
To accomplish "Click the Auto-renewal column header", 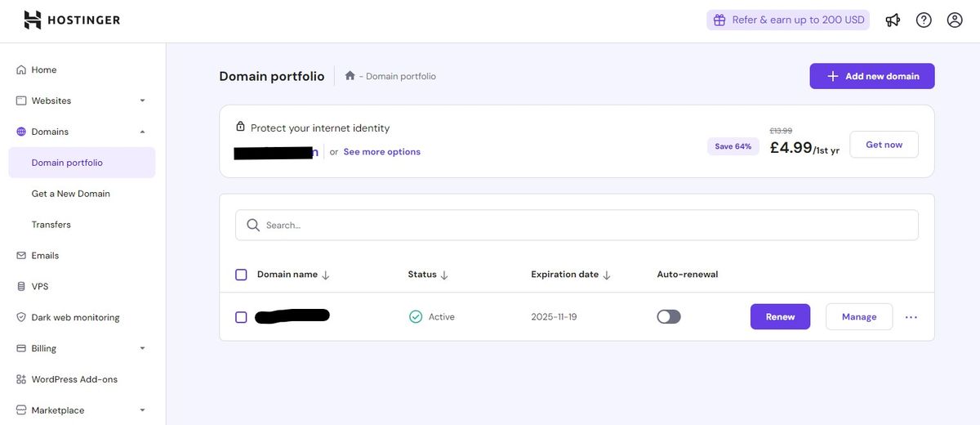I will point(688,275).
